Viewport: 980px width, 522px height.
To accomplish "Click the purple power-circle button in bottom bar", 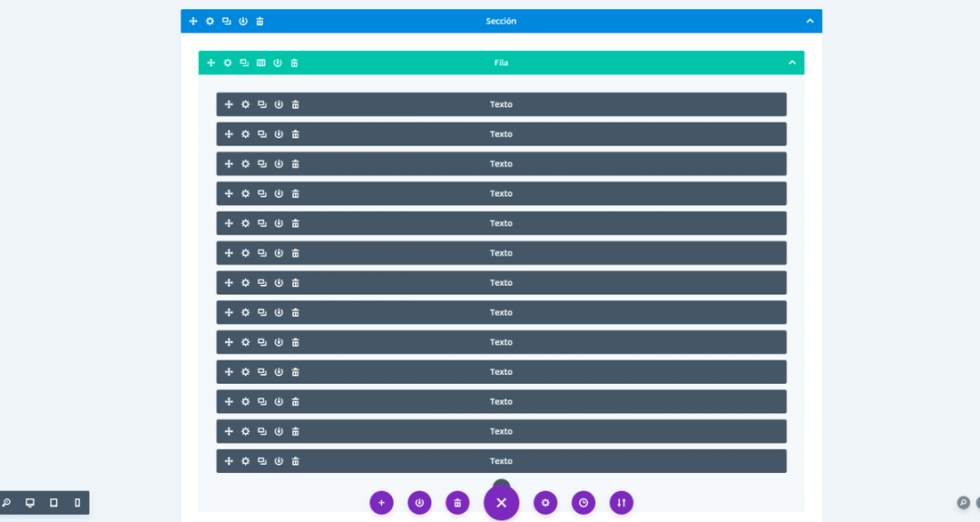I will pyautogui.click(x=420, y=502).
